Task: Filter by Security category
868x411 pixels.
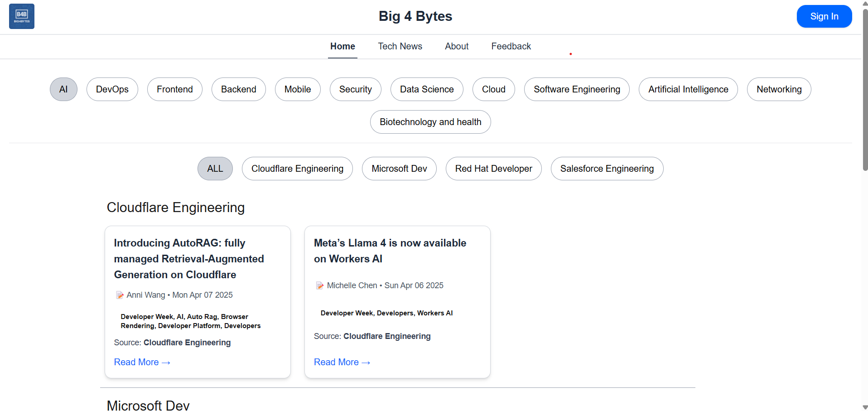Action: pyautogui.click(x=356, y=89)
